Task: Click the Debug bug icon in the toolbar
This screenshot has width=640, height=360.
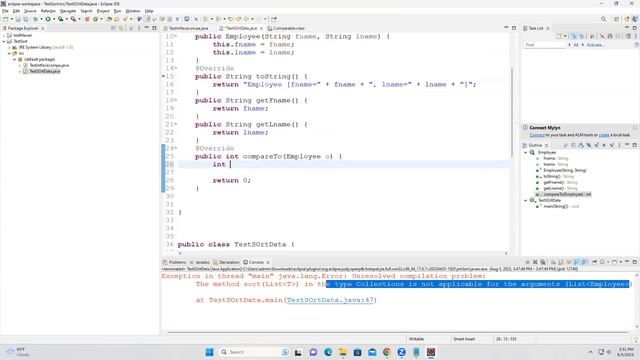Action: (35, 19)
